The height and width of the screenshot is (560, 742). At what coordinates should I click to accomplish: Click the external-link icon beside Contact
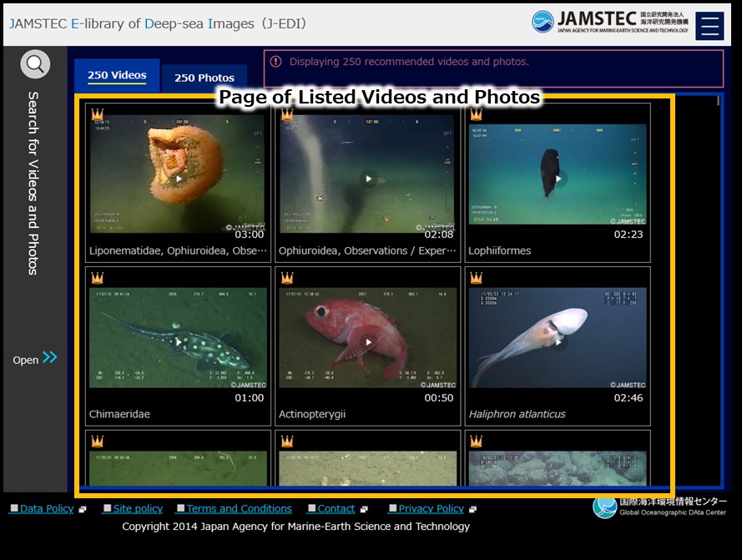coord(364,509)
